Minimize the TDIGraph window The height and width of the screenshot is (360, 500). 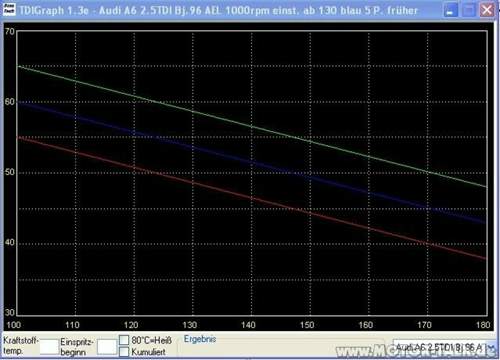tap(450, 10)
